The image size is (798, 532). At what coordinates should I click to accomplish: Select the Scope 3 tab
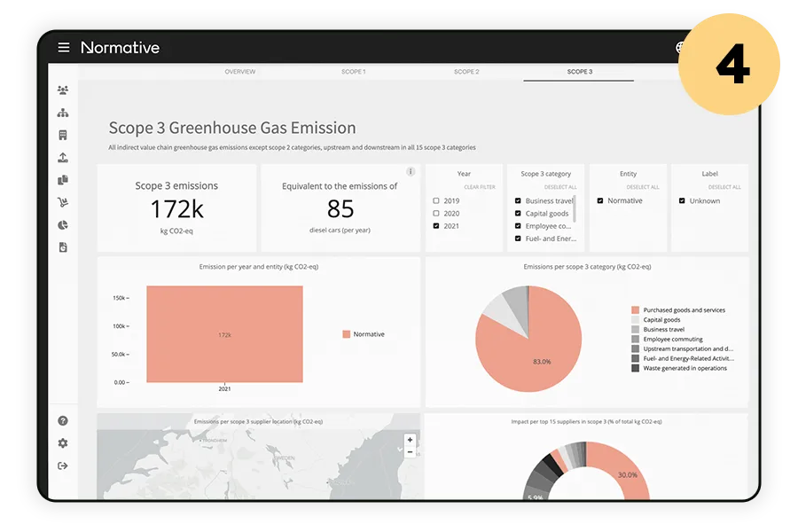[x=580, y=72]
